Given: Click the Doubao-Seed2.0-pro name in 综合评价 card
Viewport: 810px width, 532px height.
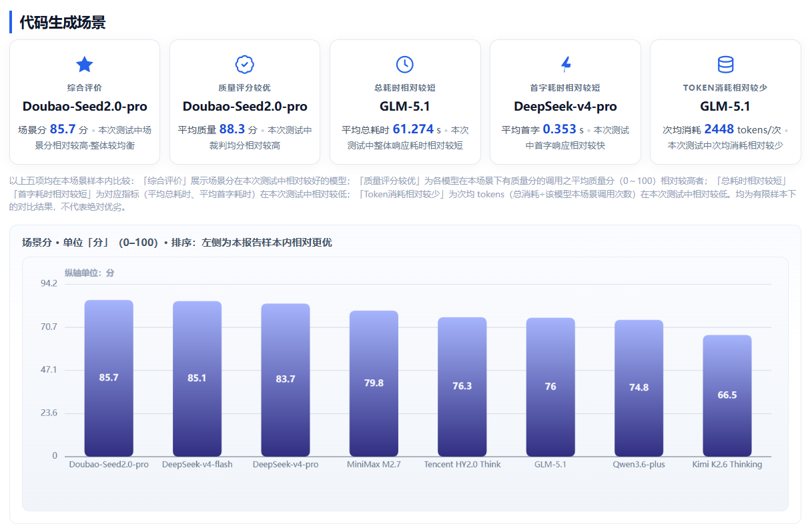Looking at the screenshot, I should click(85, 107).
